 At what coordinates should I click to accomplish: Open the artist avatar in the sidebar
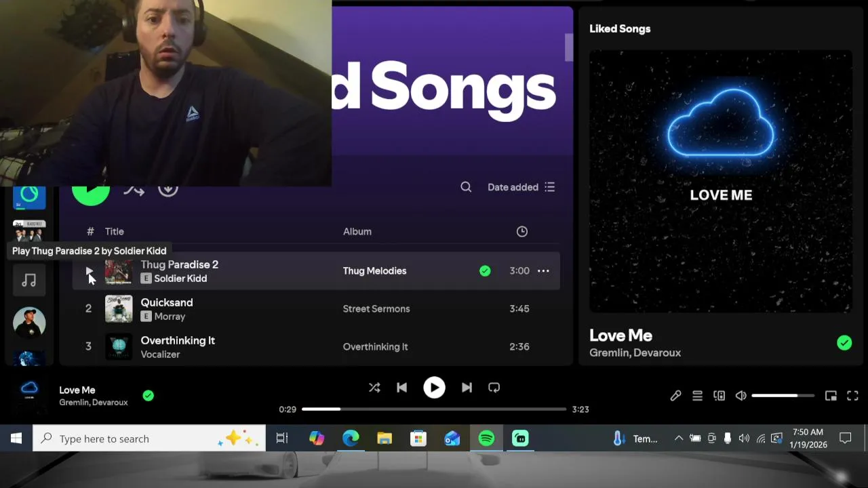29,323
